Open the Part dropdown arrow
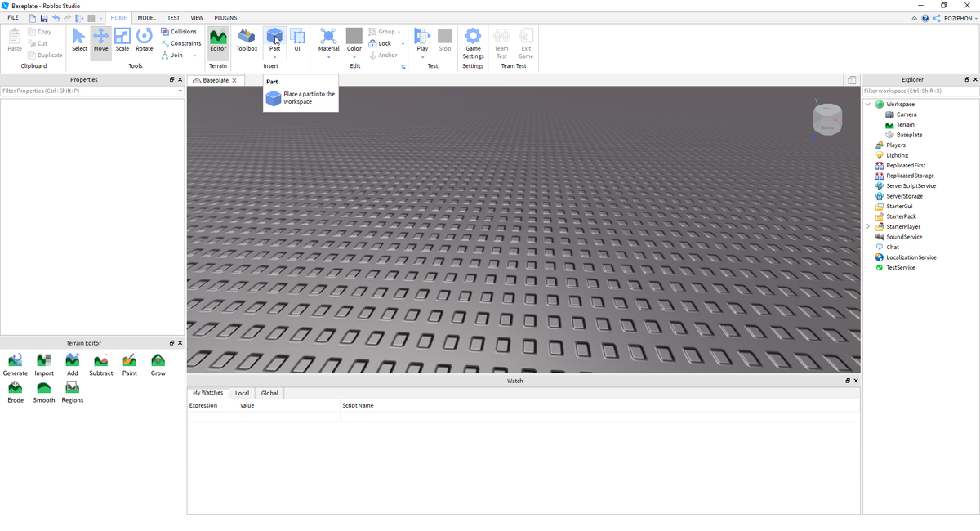 point(274,56)
